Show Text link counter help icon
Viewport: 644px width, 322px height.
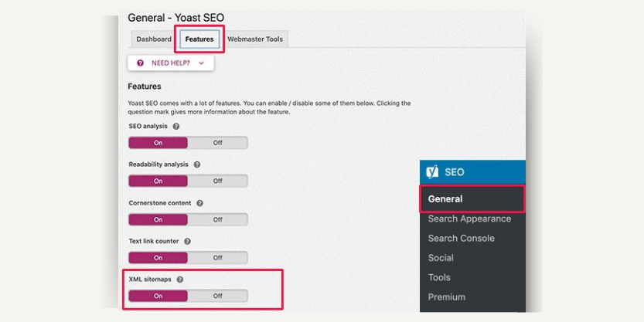point(187,241)
